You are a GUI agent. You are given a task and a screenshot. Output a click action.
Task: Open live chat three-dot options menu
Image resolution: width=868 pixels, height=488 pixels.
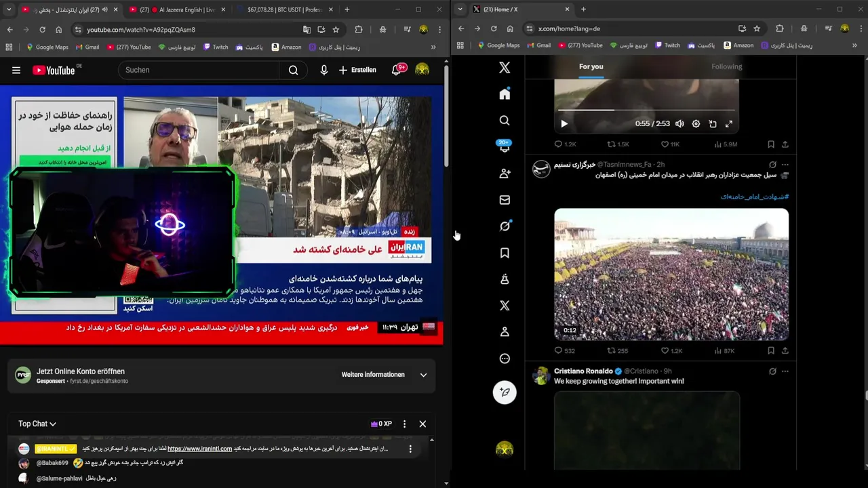[404, 424]
